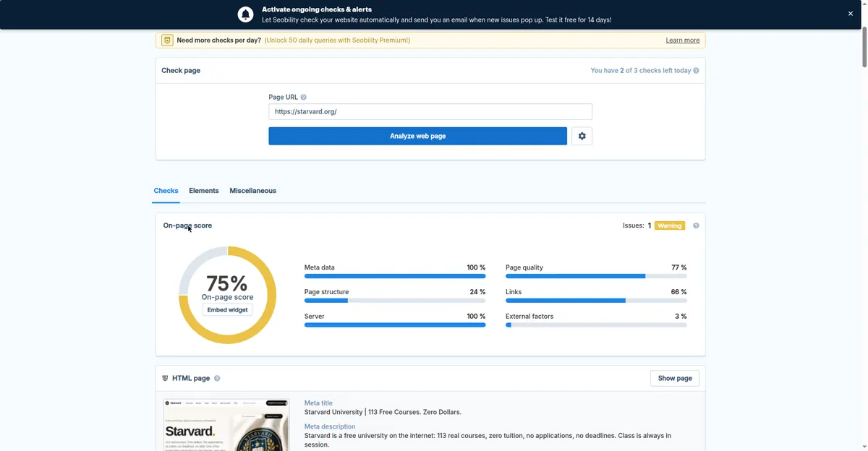Viewport: 868px width, 451px height.
Task: Focus the Page URL input field
Action: pyautogui.click(x=430, y=112)
